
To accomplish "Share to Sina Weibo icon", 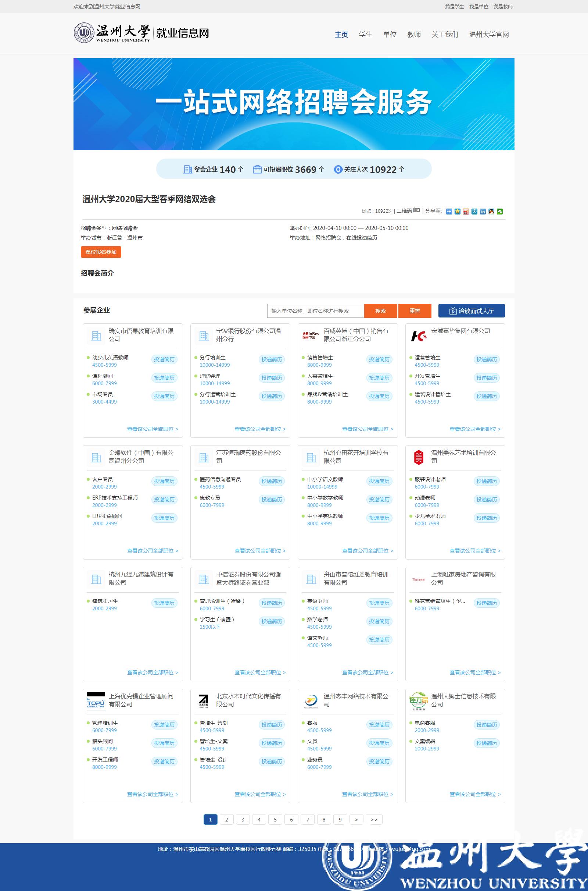I will click(x=466, y=212).
